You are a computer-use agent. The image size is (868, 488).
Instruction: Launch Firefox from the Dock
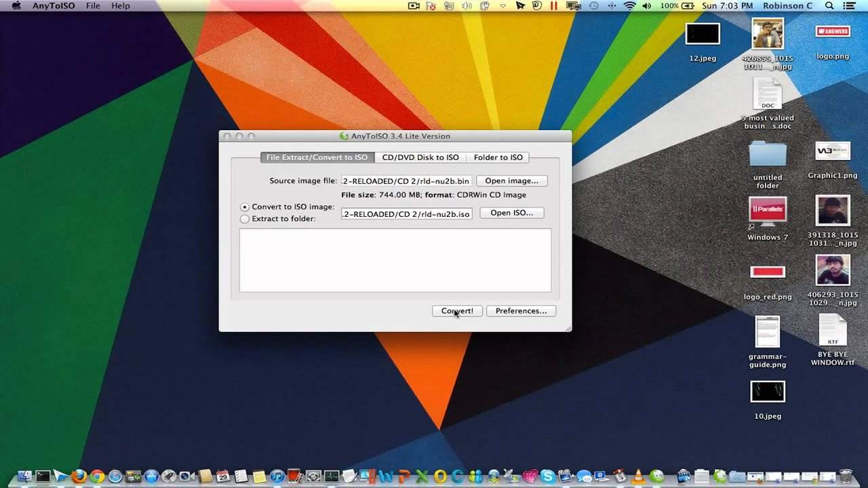coord(79,476)
